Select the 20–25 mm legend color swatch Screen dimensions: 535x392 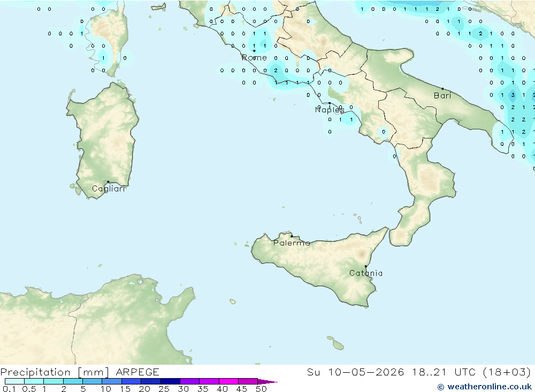(151, 381)
